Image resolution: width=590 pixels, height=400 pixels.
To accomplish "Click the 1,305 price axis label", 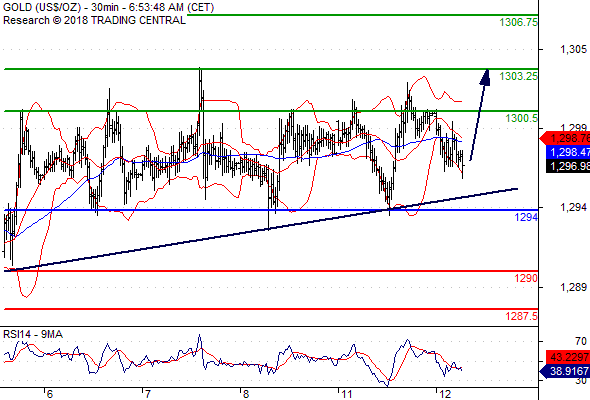I will (573, 49).
